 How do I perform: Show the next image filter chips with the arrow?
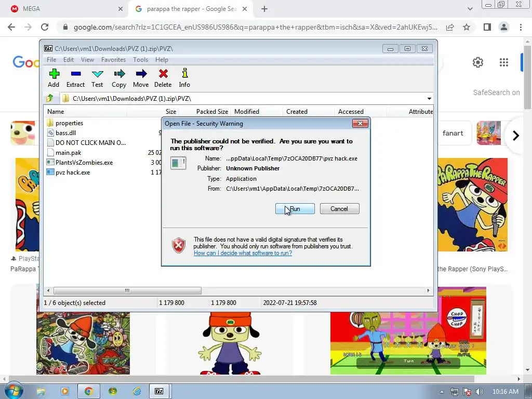(516, 136)
